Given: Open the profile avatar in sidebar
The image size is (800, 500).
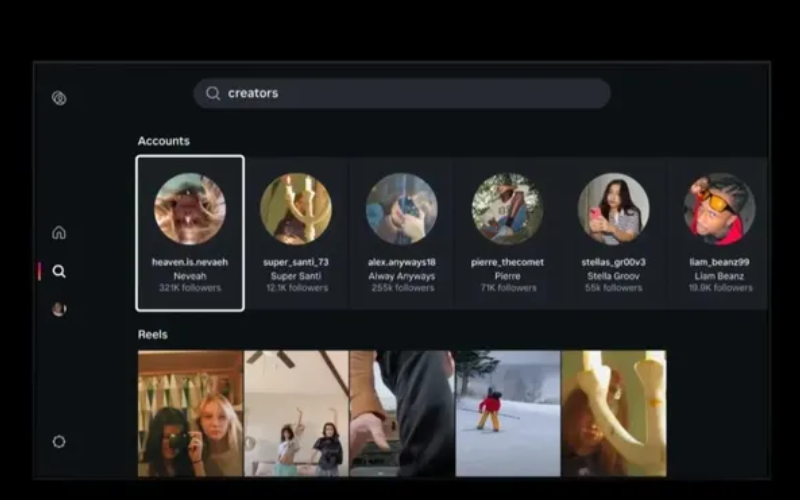Looking at the screenshot, I should (x=59, y=309).
